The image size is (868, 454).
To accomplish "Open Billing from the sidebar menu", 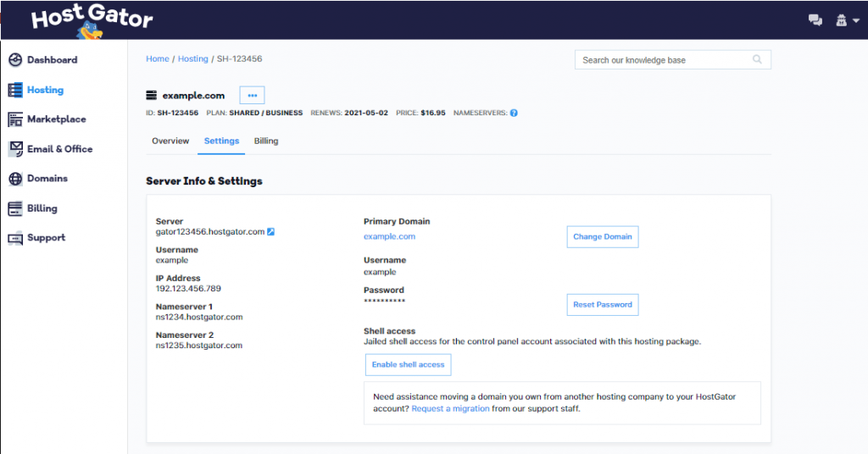I will 42,208.
